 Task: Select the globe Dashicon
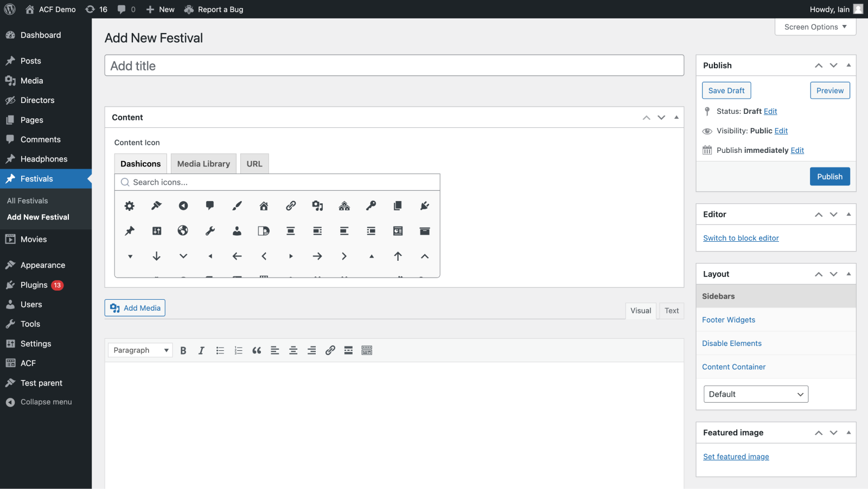coord(183,231)
